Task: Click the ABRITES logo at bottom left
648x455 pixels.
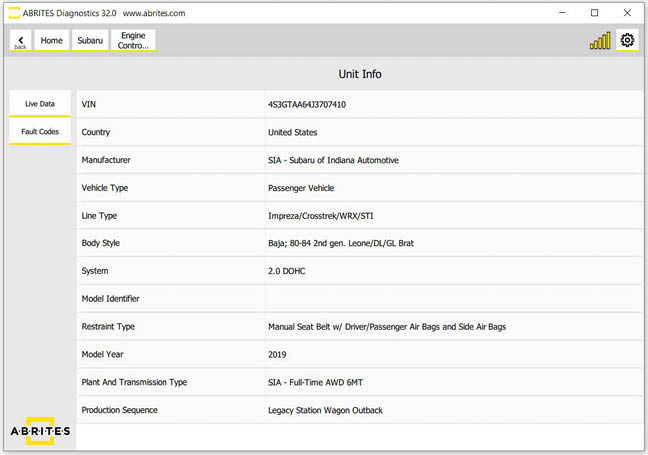Action: point(40,430)
